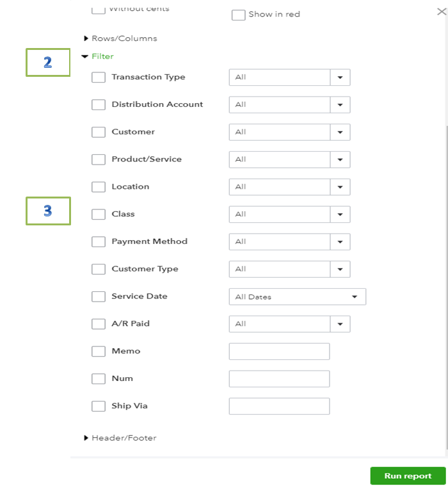Viewport: 448px width, 493px height.
Task: Tick the Class filter checkbox
Action: [x=99, y=214]
